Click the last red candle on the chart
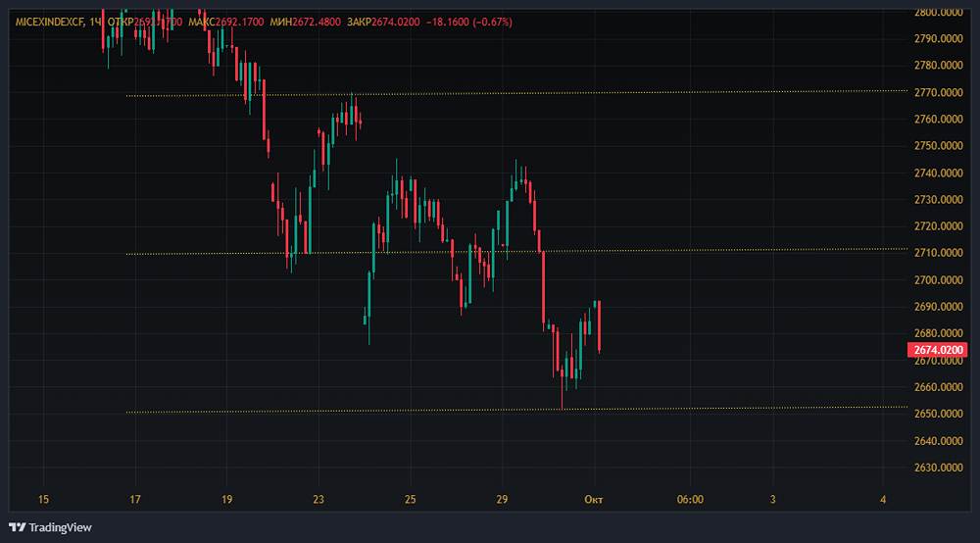The image size is (980, 543). [x=599, y=325]
